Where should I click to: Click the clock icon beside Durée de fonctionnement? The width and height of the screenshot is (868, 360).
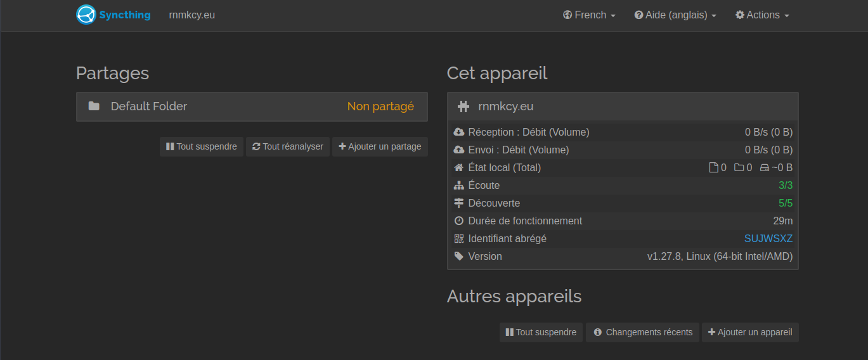click(459, 221)
